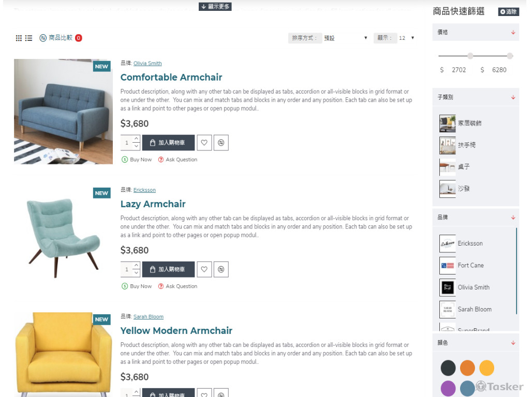This screenshot has height=397, width=532.
Task: Click compare icon for Comfortable Armchair
Action: point(221,143)
